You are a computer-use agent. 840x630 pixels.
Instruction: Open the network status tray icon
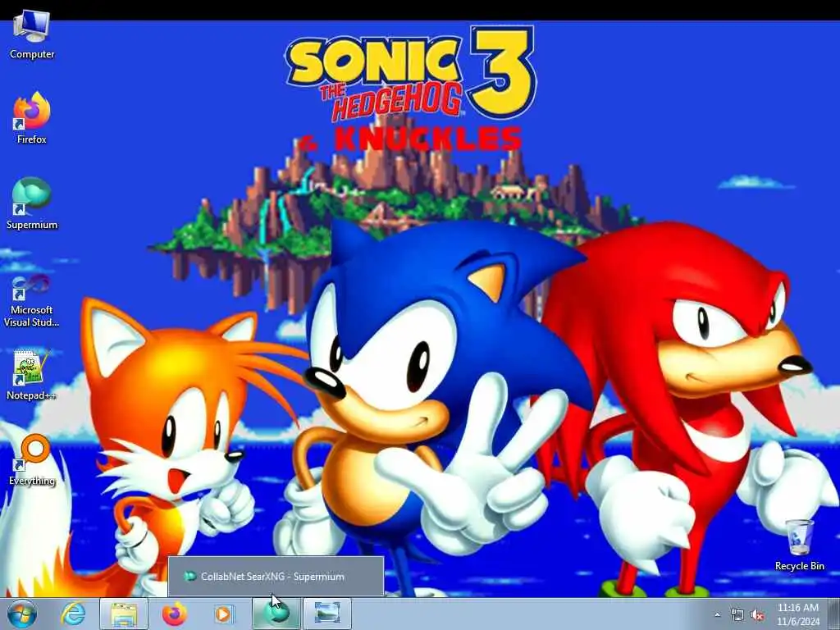(737, 615)
